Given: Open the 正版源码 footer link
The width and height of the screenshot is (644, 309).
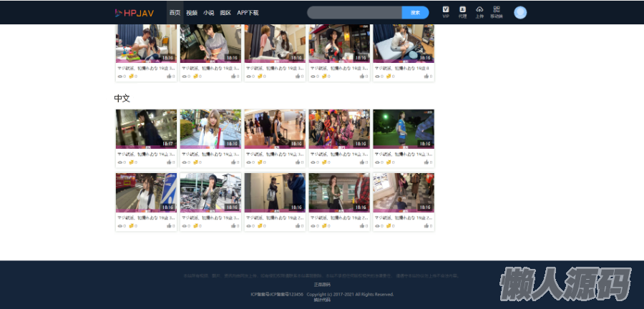Looking at the screenshot, I should tap(322, 285).
